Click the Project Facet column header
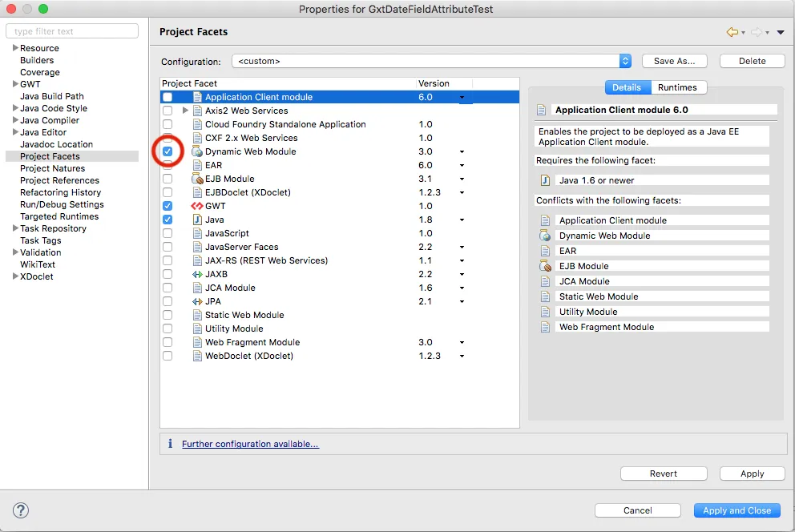This screenshot has width=795, height=532. pos(288,83)
